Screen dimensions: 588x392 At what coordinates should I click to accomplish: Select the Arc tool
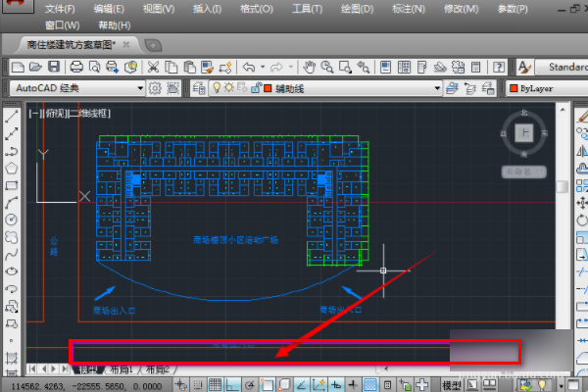coord(11,203)
